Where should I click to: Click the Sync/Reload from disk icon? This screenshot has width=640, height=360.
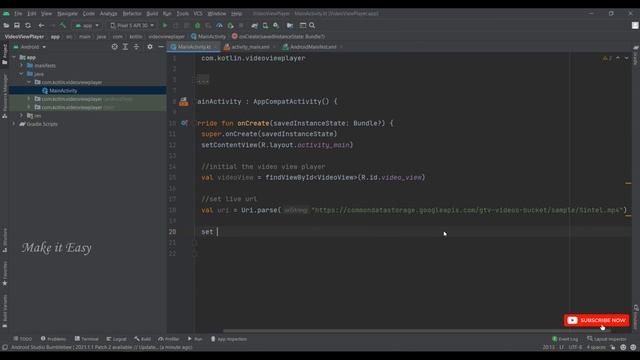click(x=28, y=25)
